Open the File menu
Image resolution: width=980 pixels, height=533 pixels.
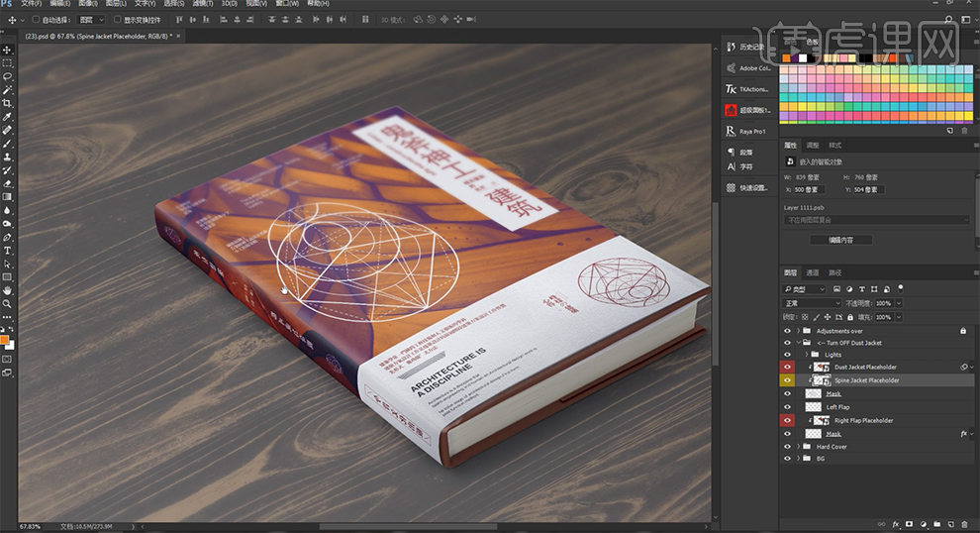[32, 3]
